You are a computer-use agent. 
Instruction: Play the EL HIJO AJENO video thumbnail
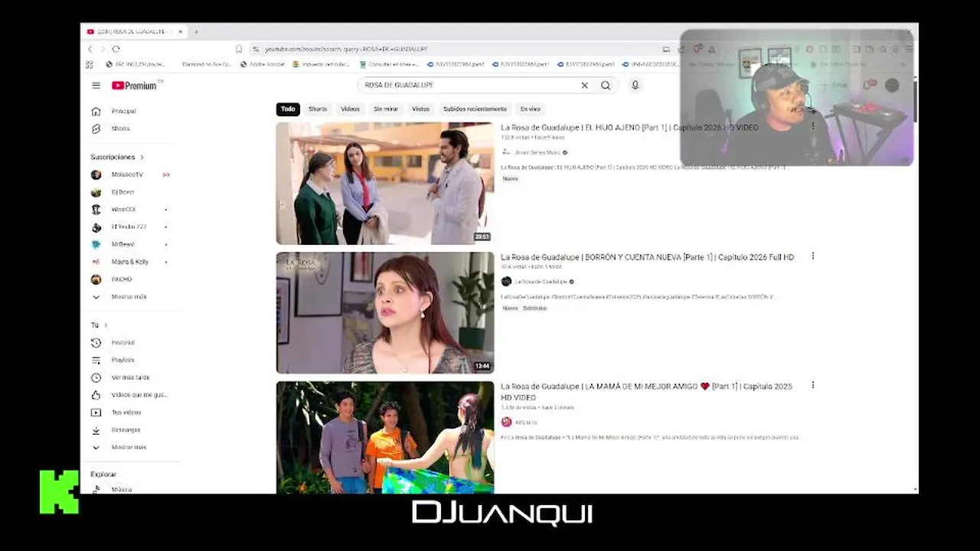(x=385, y=184)
